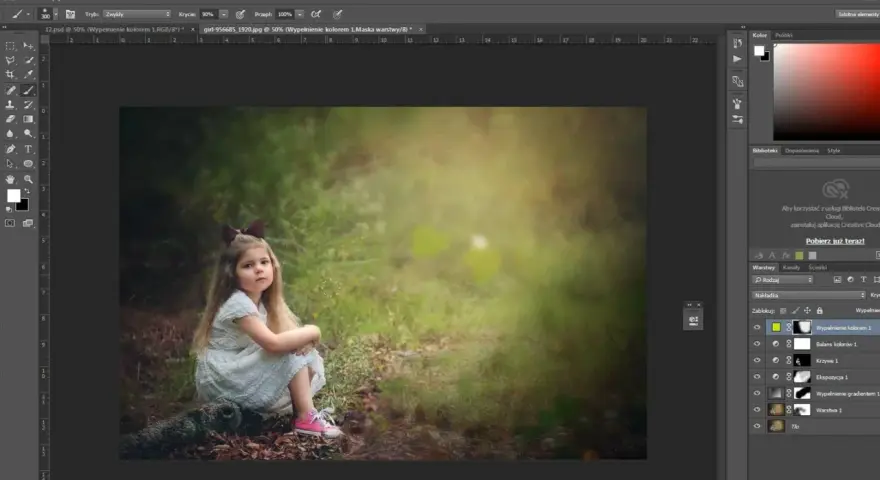
Task: Lock transparent pixels in Layers panel
Action: pos(783,310)
